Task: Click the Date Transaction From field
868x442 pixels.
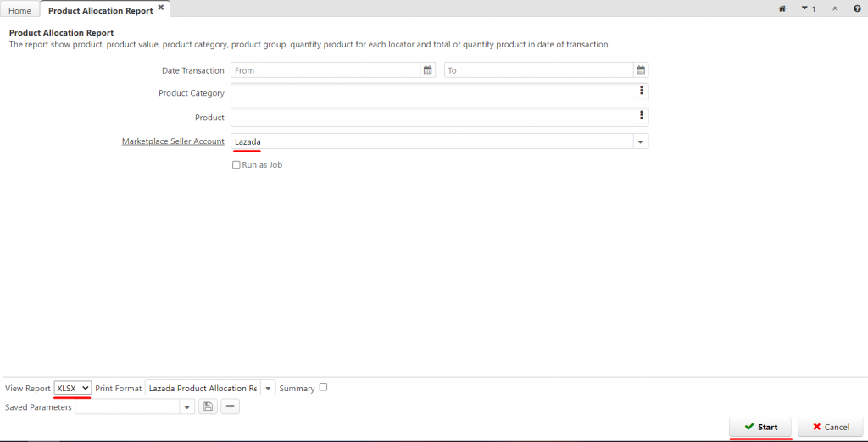Action: [x=325, y=70]
